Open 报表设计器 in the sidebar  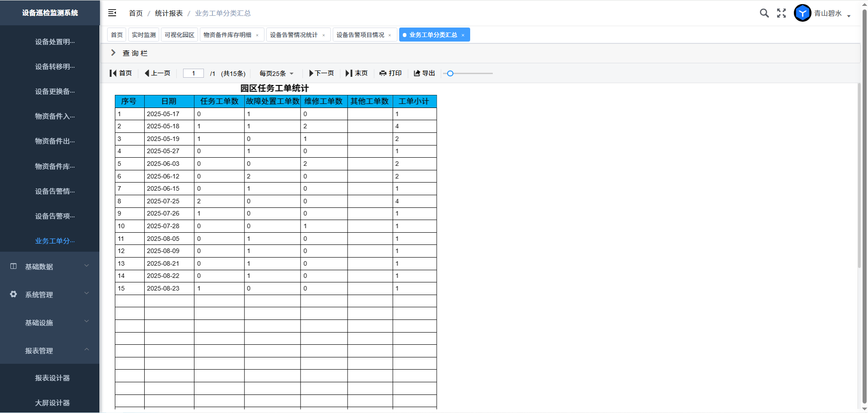[x=52, y=378]
